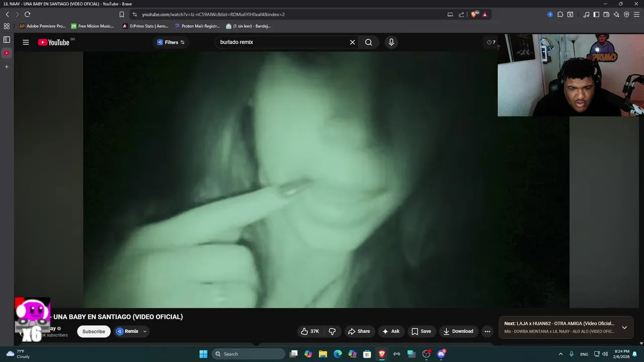Clear the search query with the X
This screenshot has height=362, width=644.
[353, 42]
